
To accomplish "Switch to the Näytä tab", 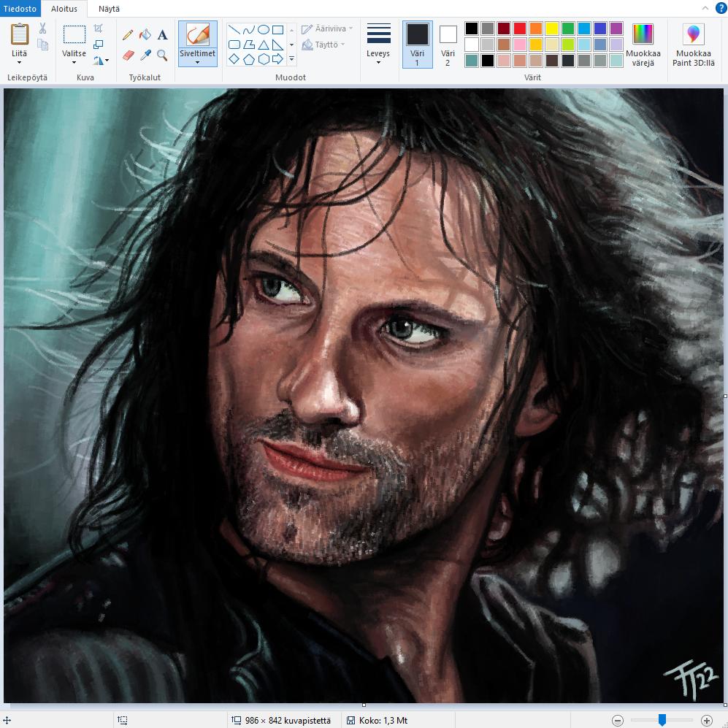I will click(x=109, y=9).
